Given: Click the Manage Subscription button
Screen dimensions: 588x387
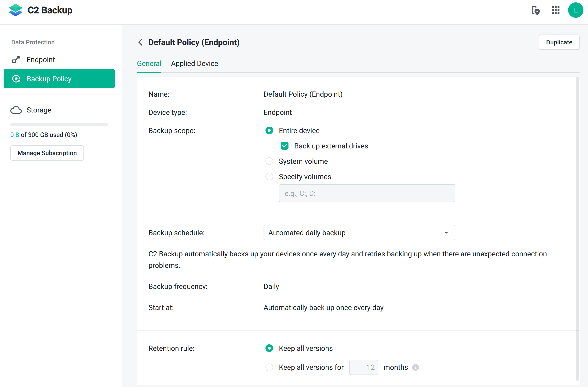Looking at the screenshot, I should click(x=47, y=153).
